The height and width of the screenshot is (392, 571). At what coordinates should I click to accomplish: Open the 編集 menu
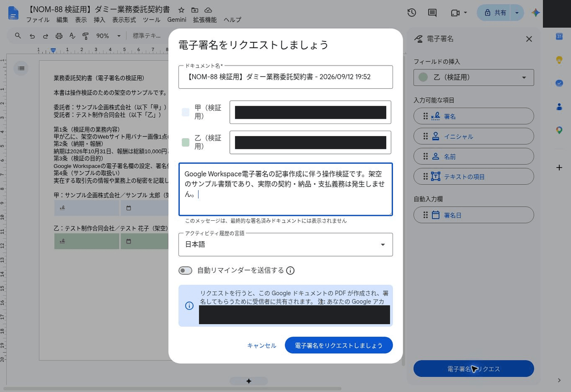point(62,20)
